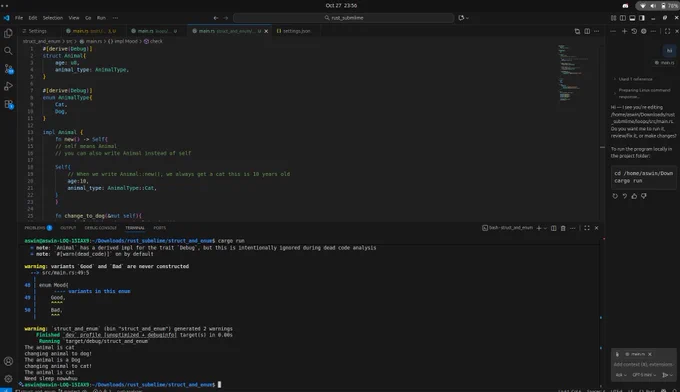Focus the rust_sublime command center search
Screen dimensions: 680x392
click(344, 18)
